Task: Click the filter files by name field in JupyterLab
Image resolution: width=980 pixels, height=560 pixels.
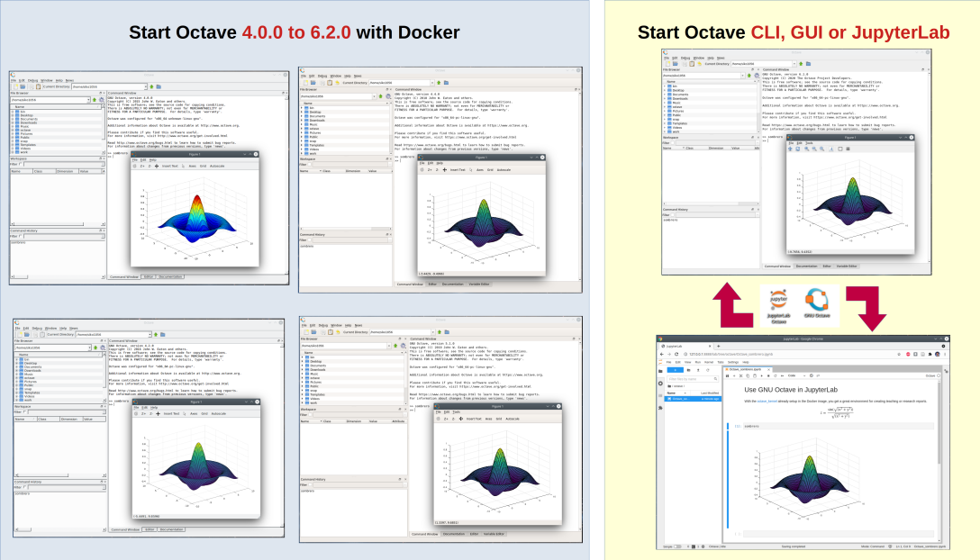Action: tap(693, 379)
